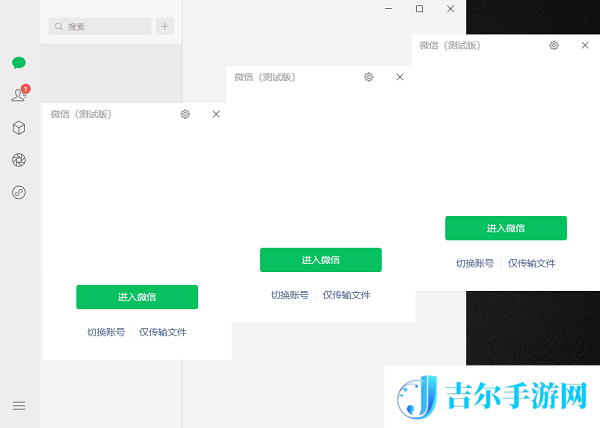Maximize the main WeChat window

(419, 8)
